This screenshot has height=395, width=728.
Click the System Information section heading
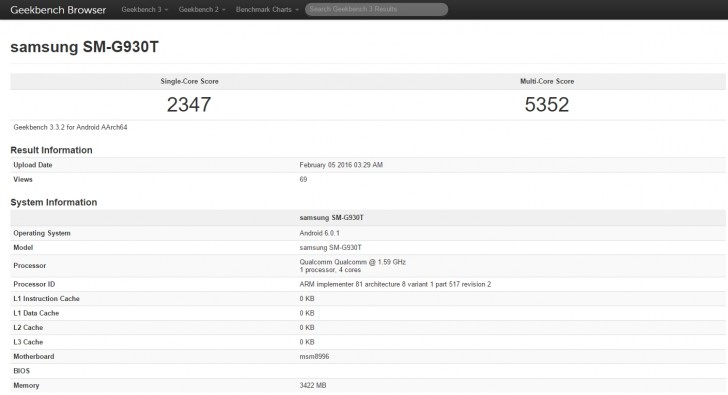[54, 202]
